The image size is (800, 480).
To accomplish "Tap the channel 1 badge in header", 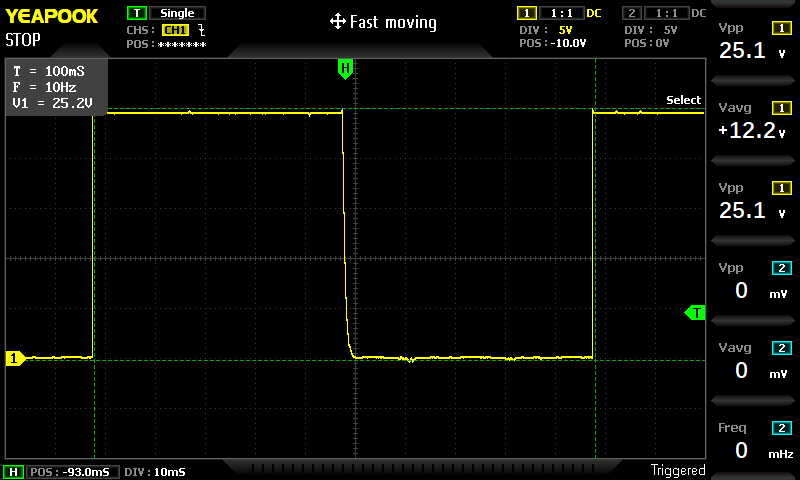I will click(x=526, y=13).
